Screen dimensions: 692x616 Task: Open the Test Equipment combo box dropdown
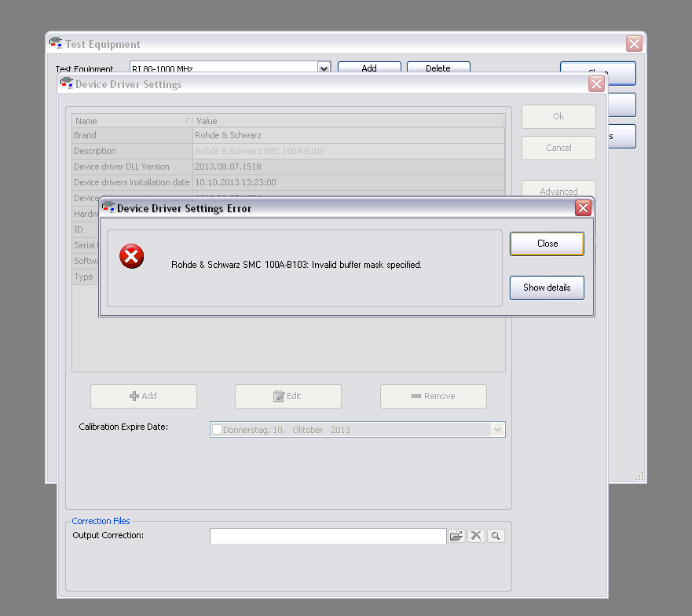pos(324,68)
